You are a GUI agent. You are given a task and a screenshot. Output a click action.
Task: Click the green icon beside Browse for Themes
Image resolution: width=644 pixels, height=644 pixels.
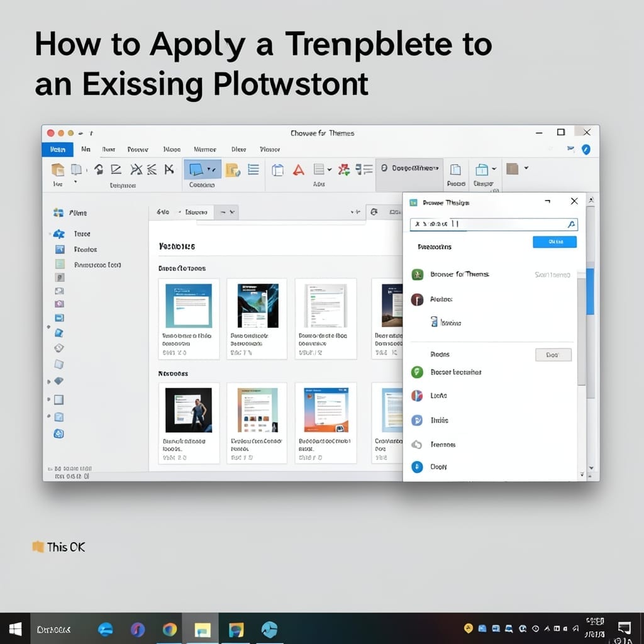click(x=418, y=274)
